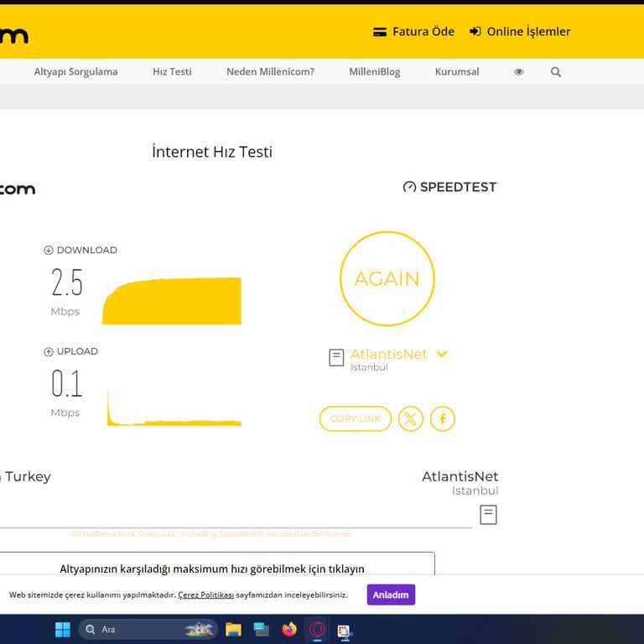Click the server icon below black AtlantisNet
This screenshot has height=644, width=644.
tap(488, 515)
